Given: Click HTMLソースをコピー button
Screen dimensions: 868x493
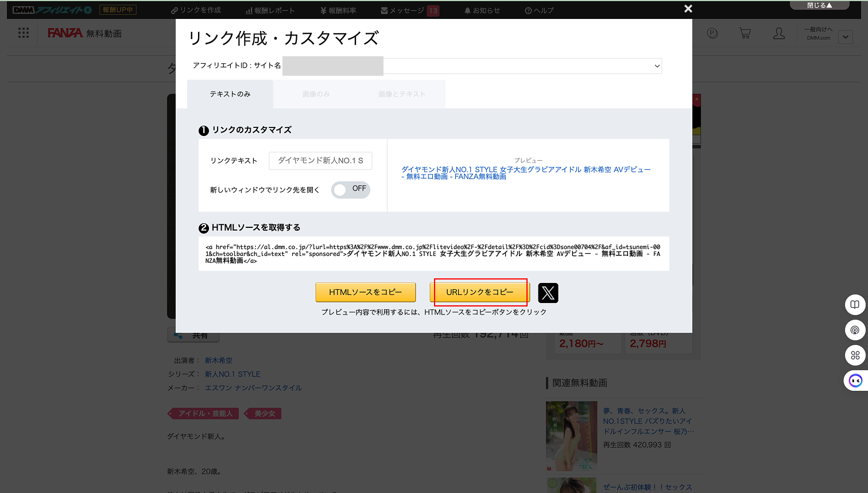Looking at the screenshot, I should (x=366, y=292).
